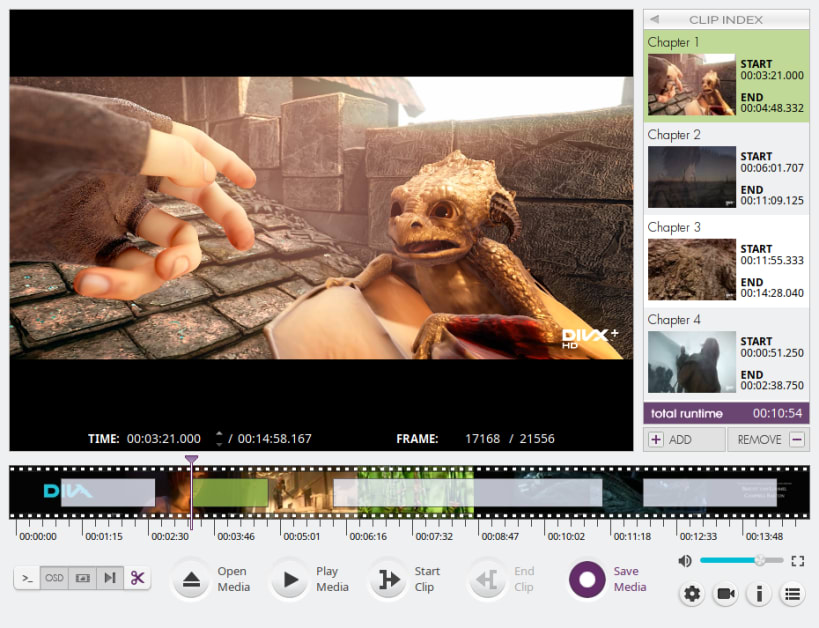Click the End Clip text label

[x=524, y=579]
